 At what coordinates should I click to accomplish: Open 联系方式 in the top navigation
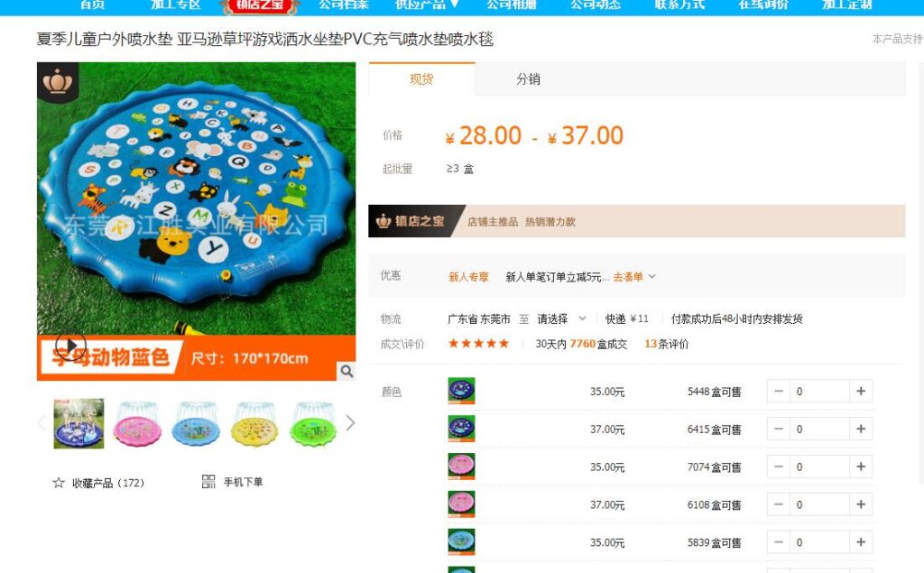pyautogui.click(x=679, y=5)
